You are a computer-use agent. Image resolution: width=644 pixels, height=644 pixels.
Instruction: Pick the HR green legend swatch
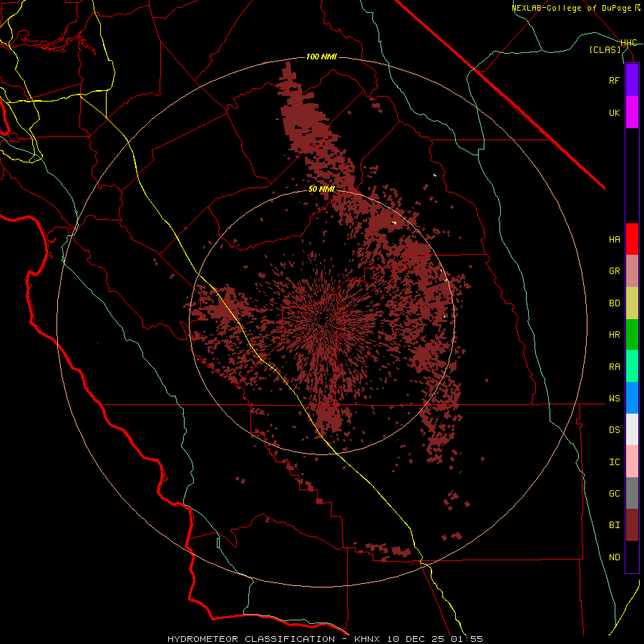[x=632, y=335]
